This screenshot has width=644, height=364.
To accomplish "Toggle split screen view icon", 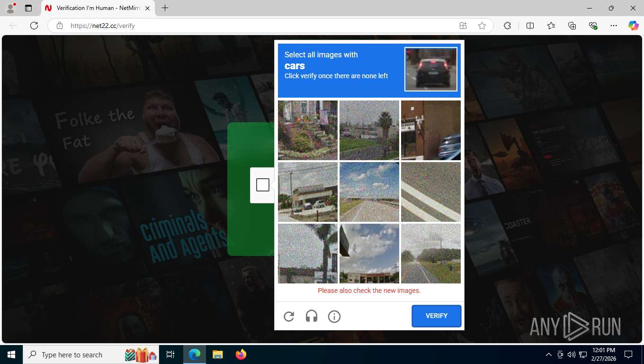I will pos(530,26).
